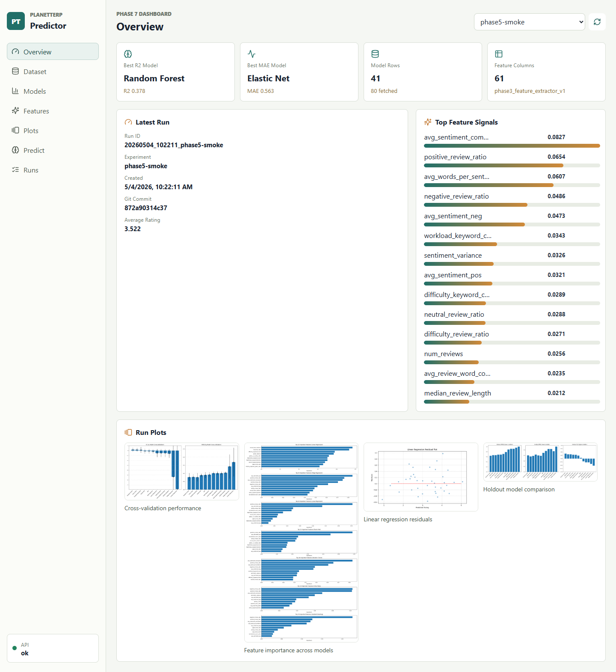Click the workload_keyword_c... feature name
Screen dimensions: 616x672
[458, 235]
